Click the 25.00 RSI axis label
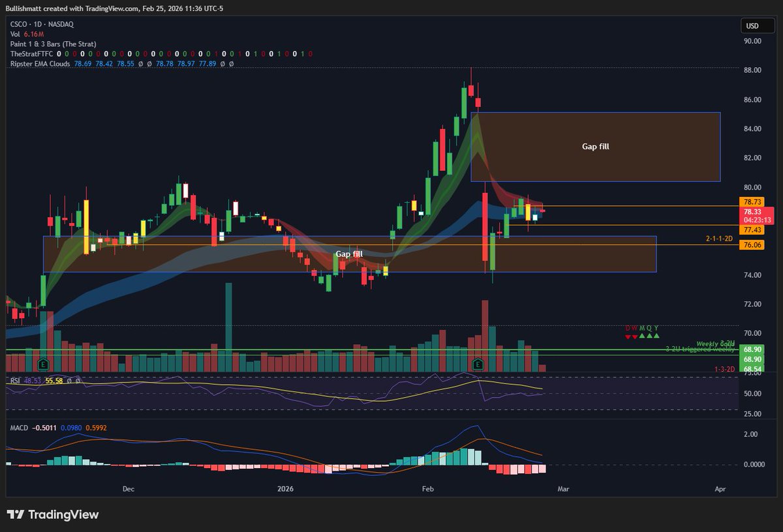783x532 pixels. [752, 414]
